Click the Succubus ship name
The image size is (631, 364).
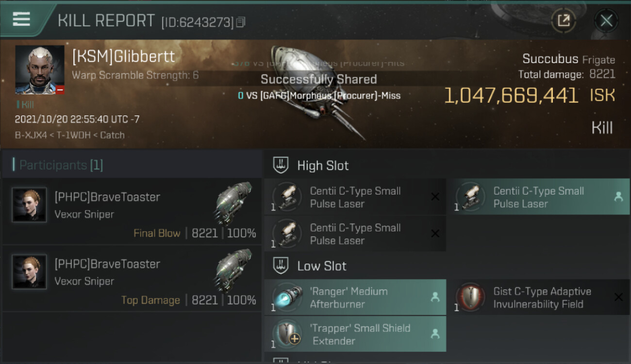550,59
